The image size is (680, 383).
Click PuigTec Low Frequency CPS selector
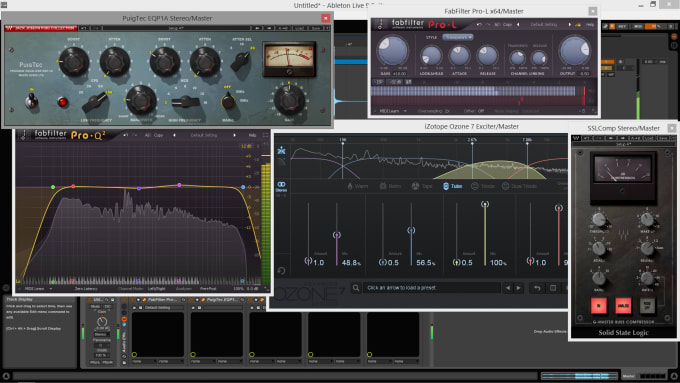coord(95,103)
